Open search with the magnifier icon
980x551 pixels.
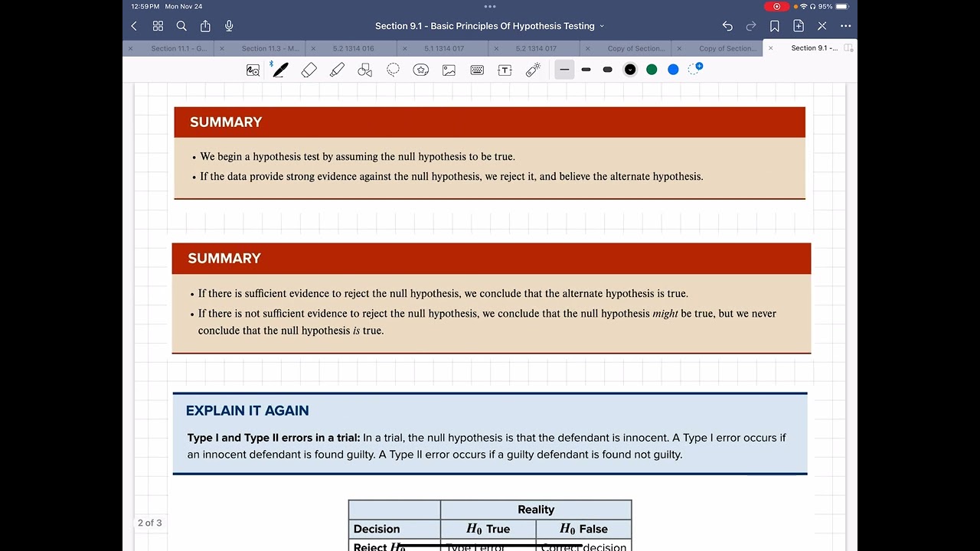(x=181, y=26)
